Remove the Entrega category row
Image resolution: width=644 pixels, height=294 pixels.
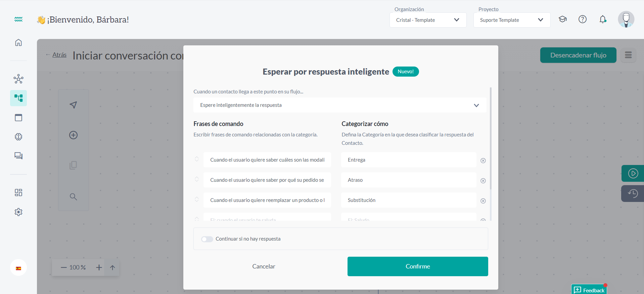click(x=483, y=161)
